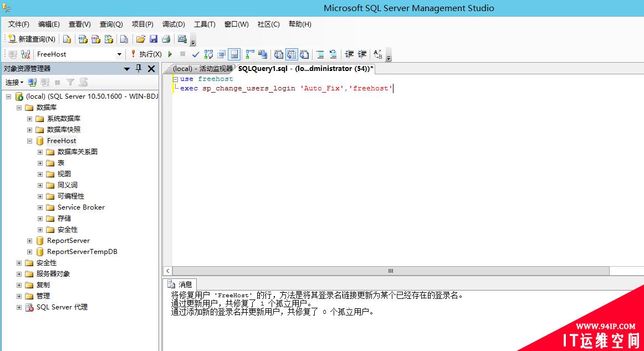The height and width of the screenshot is (351, 644).
Task: Select the FreeHost database in the tree
Action: 61,141
